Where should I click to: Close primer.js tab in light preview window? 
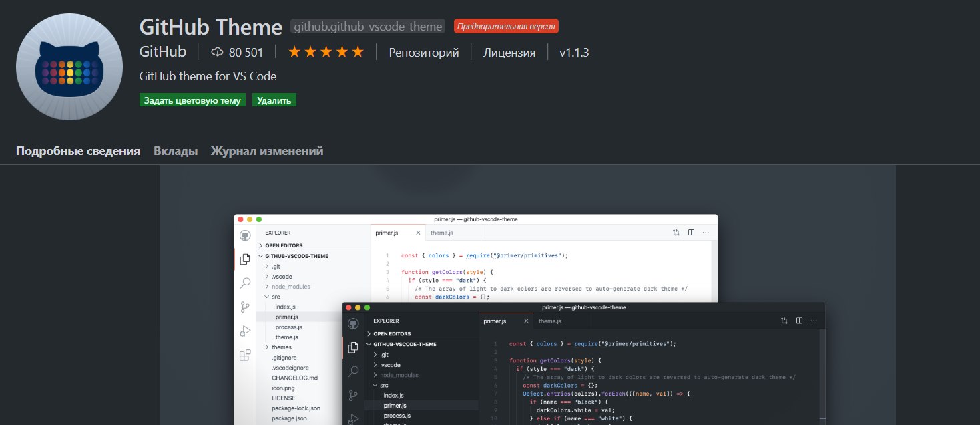coord(418,233)
